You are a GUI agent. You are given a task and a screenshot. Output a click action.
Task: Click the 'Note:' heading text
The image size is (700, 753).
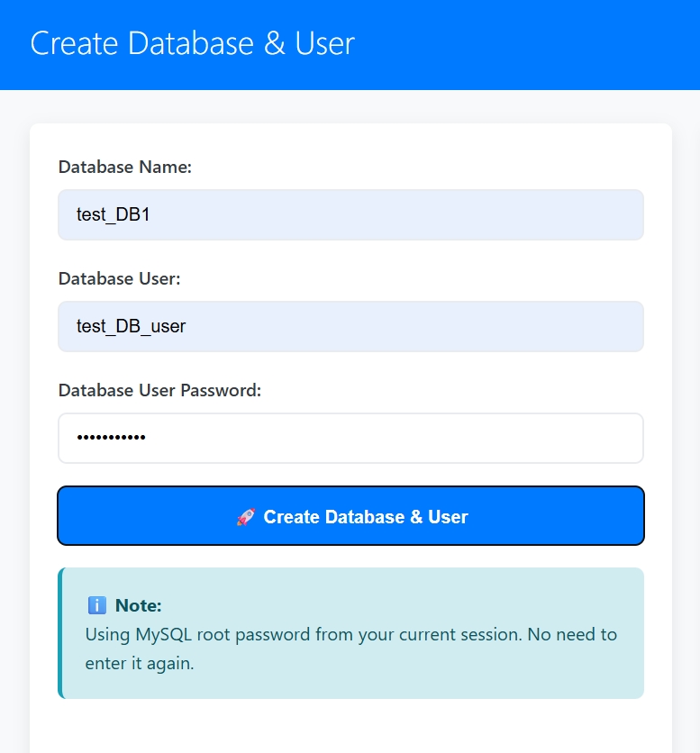coord(139,605)
